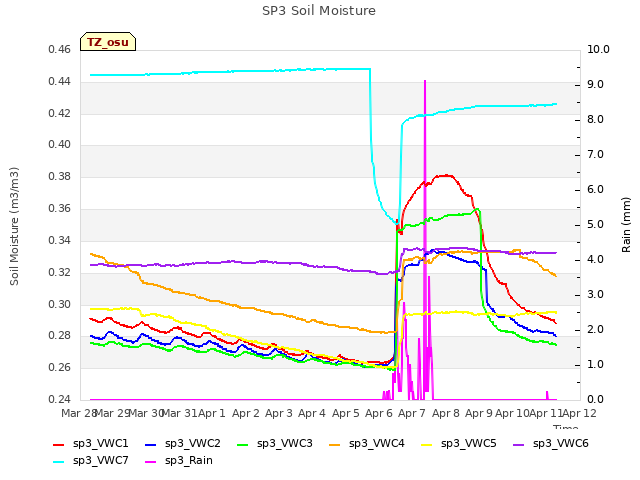Select sp3_VWC5 legend entry

[x=459, y=444]
